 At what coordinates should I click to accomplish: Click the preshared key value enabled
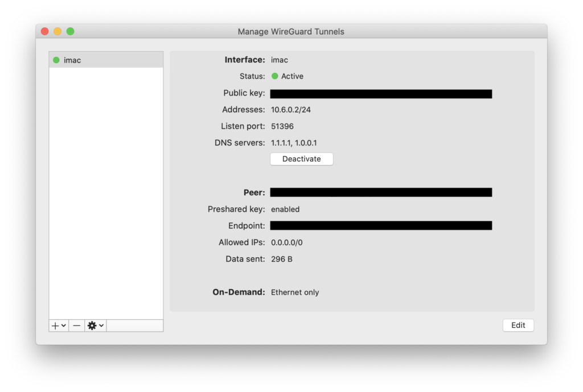tap(285, 209)
